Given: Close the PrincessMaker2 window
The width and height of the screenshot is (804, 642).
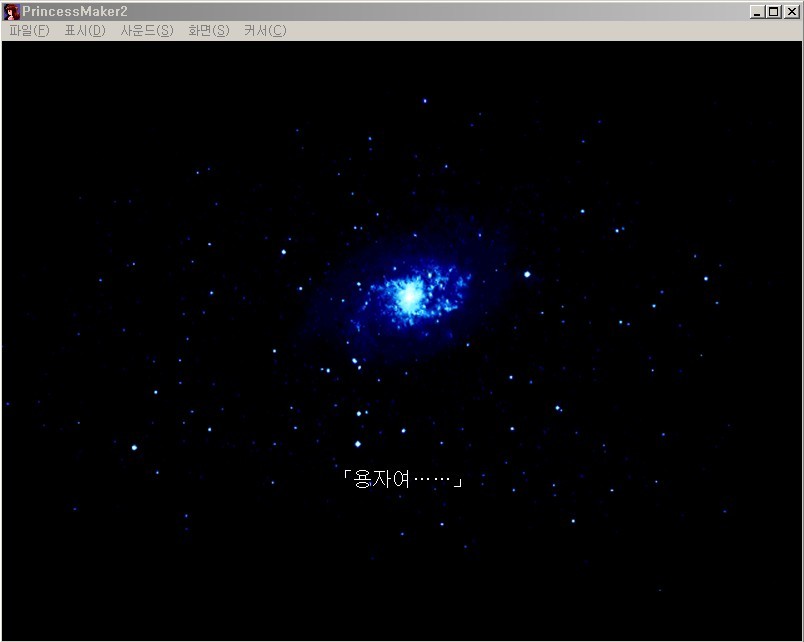Looking at the screenshot, I should (x=791, y=12).
